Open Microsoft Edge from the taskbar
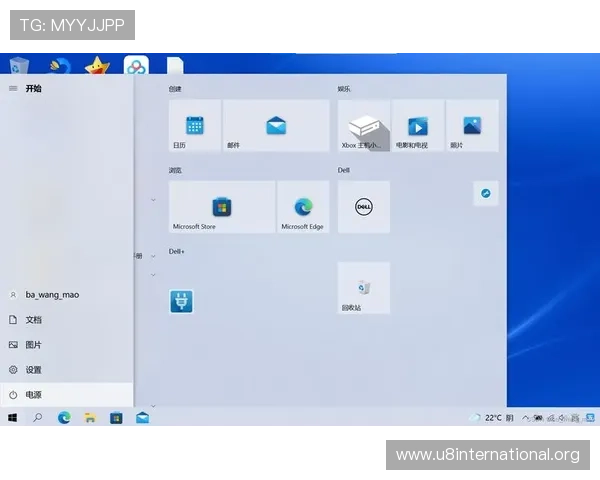Screen dimensions: 600x480 (64, 418)
